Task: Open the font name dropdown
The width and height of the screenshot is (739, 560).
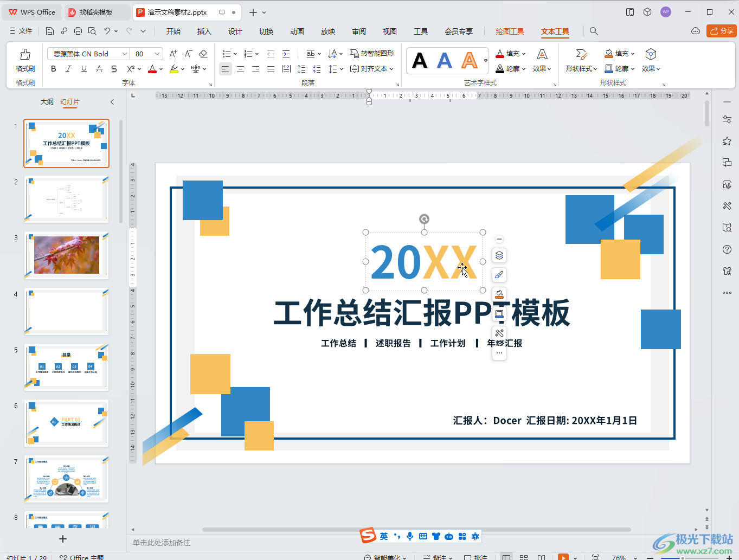Action: click(125, 54)
